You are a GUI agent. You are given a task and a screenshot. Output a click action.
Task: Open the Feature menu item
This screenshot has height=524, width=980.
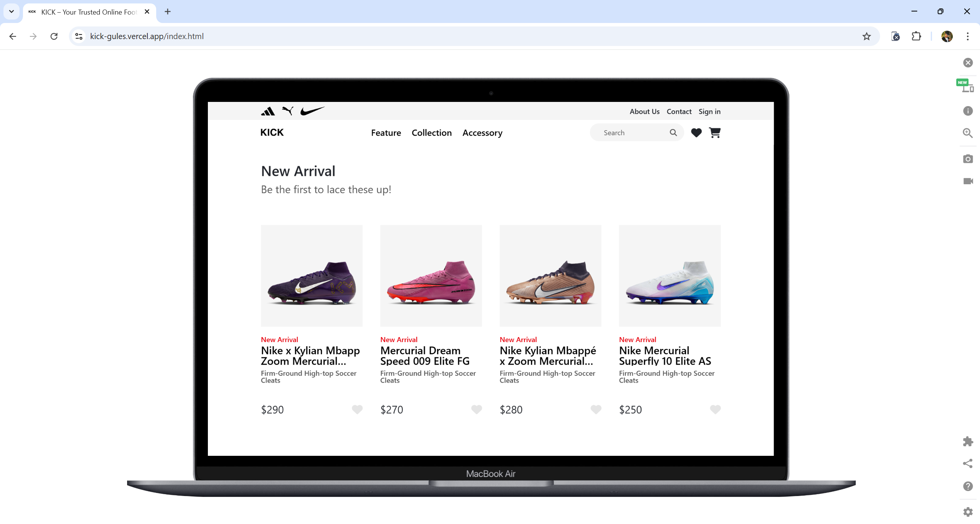point(386,133)
